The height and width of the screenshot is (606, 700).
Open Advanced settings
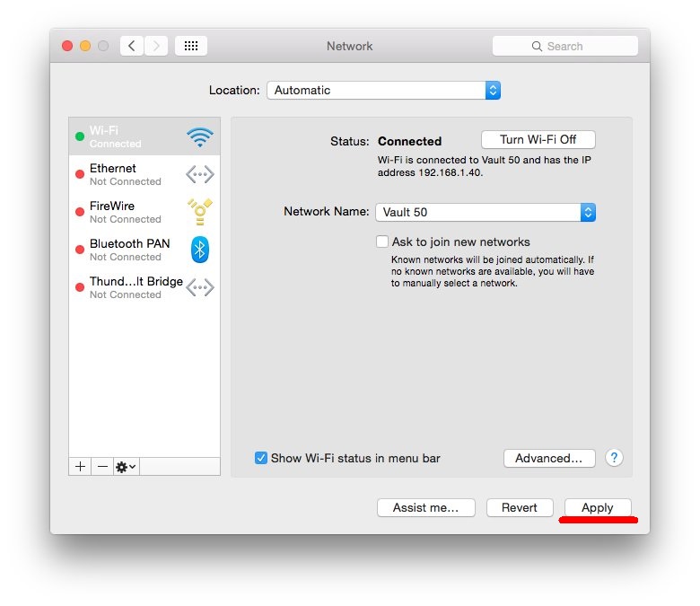coord(549,458)
